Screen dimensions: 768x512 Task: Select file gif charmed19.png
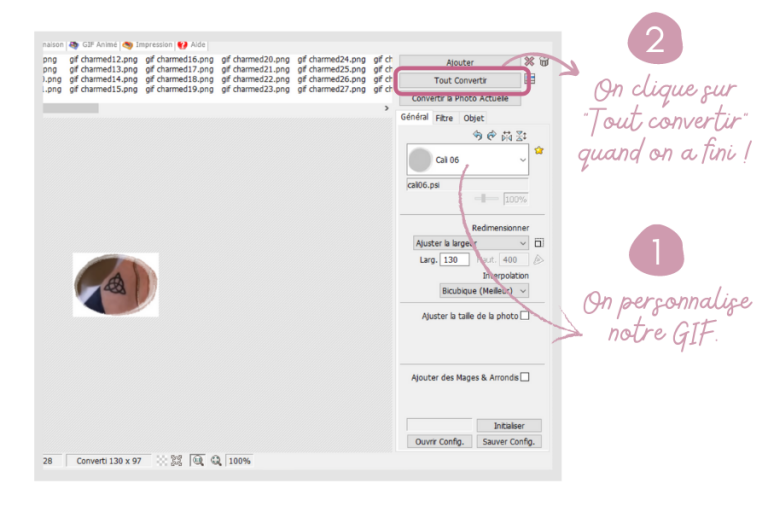179,89
